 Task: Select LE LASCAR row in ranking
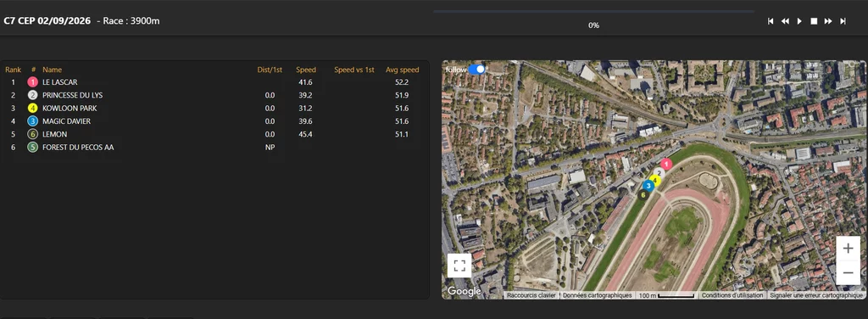[x=214, y=82]
